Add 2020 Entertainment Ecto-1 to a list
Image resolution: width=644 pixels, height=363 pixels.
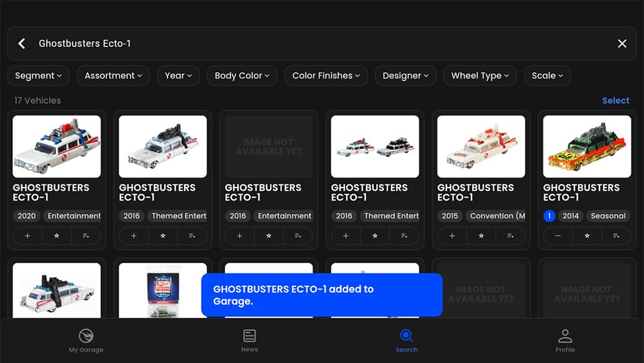click(86, 236)
